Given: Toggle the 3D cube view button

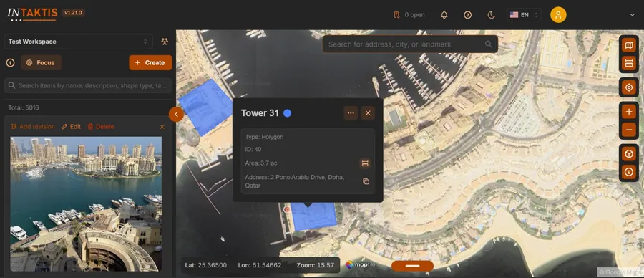Looking at the screenshot, I should click(629, 154).
